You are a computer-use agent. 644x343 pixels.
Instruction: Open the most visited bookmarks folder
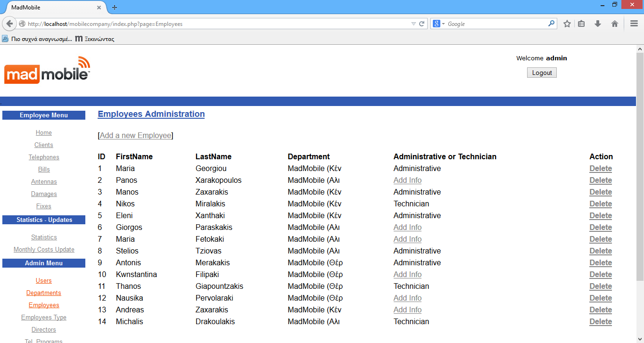pos(37,39)
